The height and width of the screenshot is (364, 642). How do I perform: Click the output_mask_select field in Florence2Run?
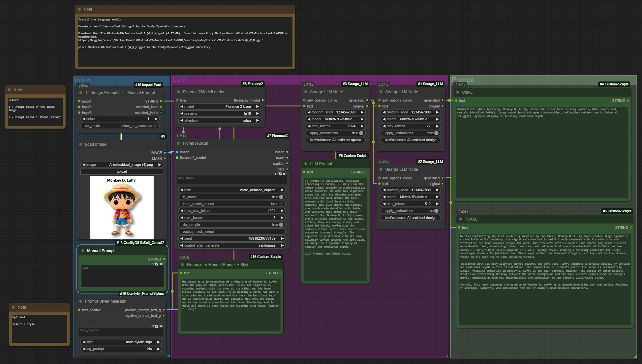[x=232, y=231]
